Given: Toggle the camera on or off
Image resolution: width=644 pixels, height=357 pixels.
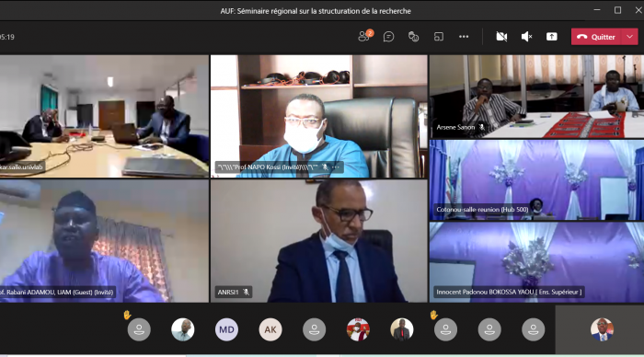Looking at the screenshot, I should coord(501,37).
